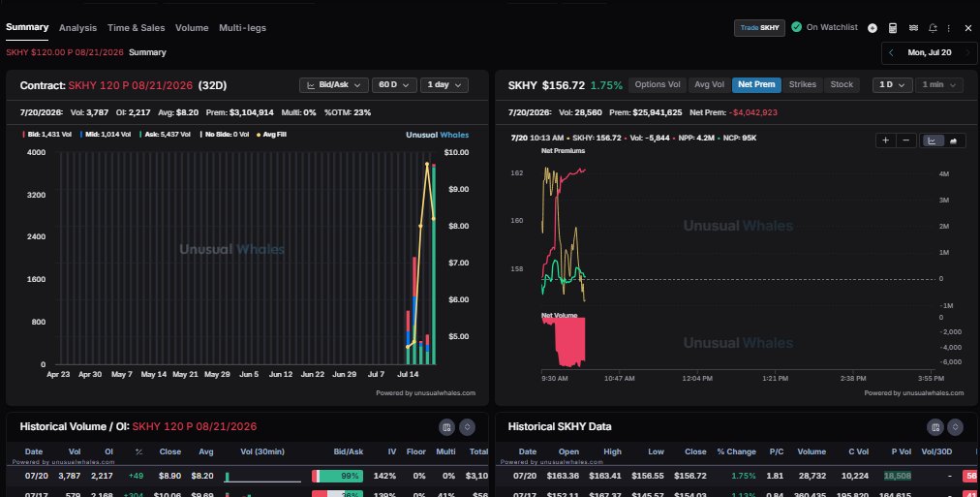The width and height of the screenshot is (980, 497).
Task: Sort by the Vol column header
Action: pos(75,451)
